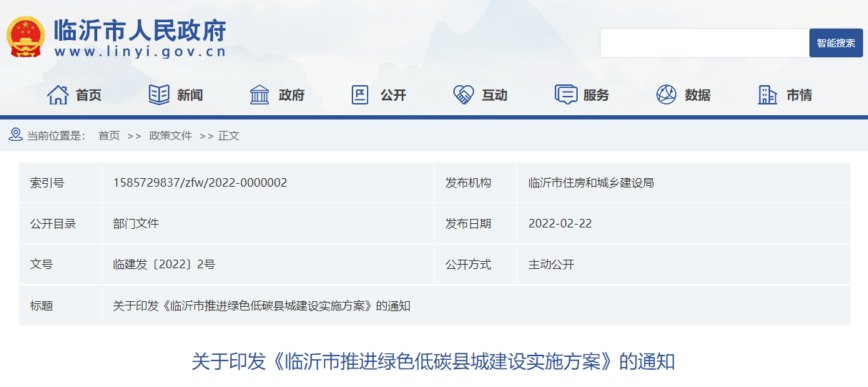
Task: Follow the 政策文件 breadcrumb link
Action: 170,135
